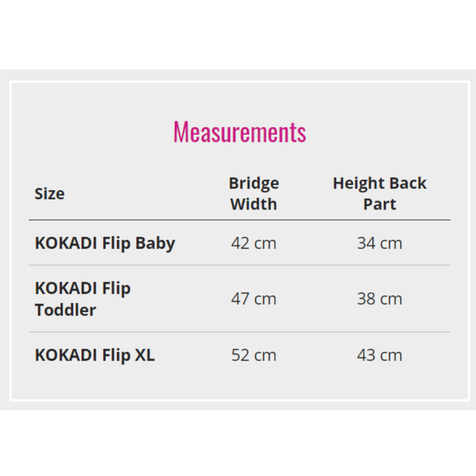The width and height of the screenshot is (476, 476).
Task: Click the Height Back Part column header
Action: click(379, 193)
